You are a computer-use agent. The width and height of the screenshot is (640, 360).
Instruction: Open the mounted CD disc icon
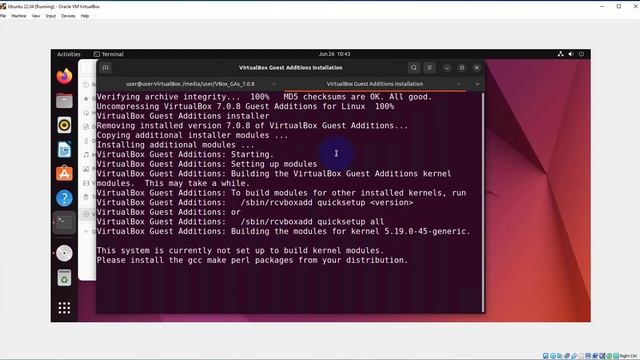pos(64,253)
